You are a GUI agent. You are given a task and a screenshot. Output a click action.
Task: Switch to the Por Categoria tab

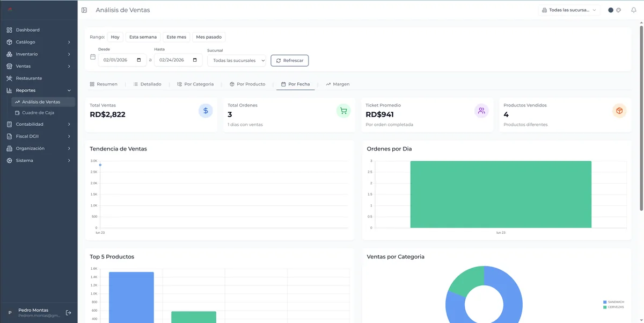[195, 84]
